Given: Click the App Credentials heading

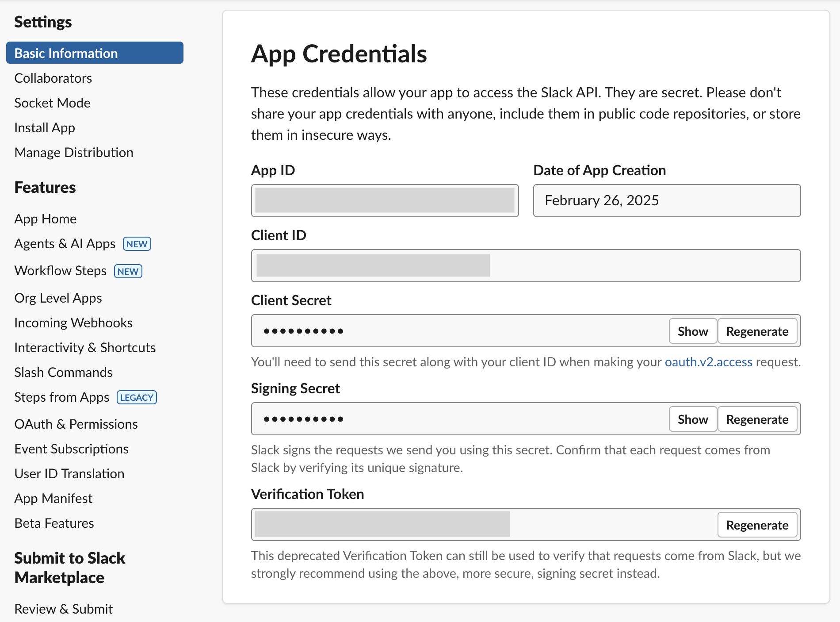Looking at the screenshot, I should [339, 54].
